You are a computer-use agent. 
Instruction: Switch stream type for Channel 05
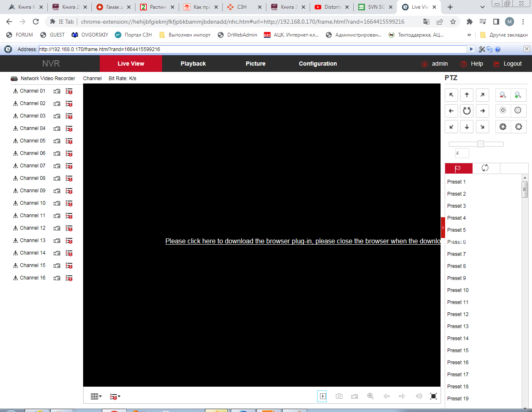coord(69,141)
